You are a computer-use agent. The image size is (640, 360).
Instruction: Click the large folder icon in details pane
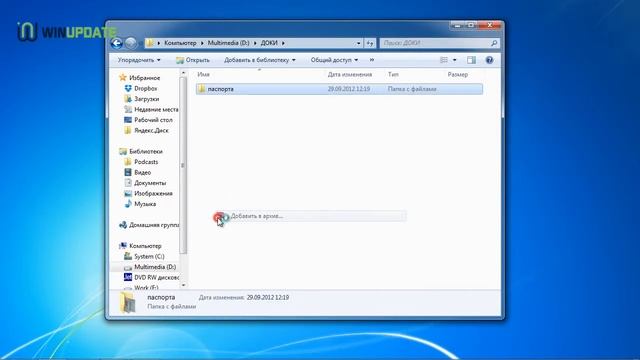pos(128,302)
